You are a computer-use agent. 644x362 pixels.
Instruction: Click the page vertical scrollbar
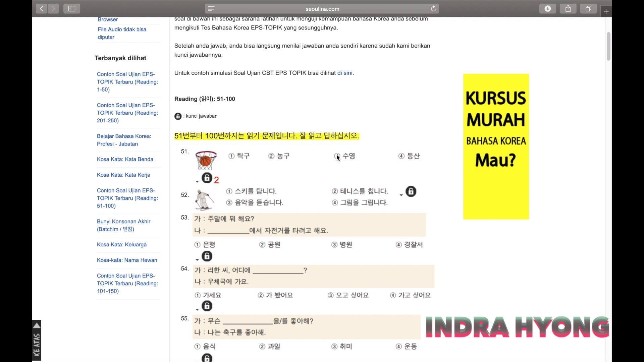pyautogui.click(x=608, y=47)
